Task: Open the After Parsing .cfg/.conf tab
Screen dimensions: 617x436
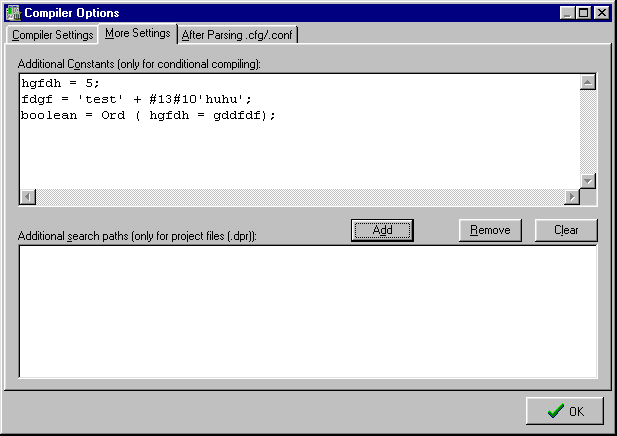Action: pos(238,35)
